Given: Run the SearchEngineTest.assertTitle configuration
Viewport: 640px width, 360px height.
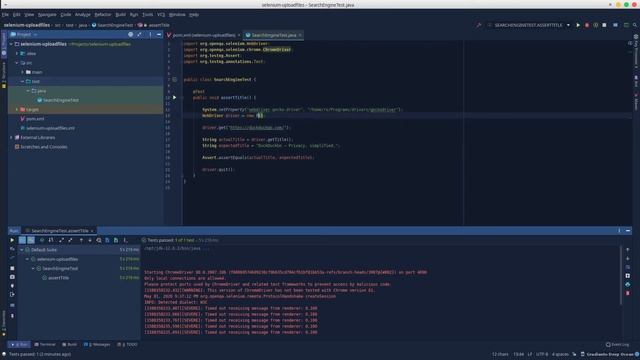Looking at the screenshot, I should click(x=578, y=25).
